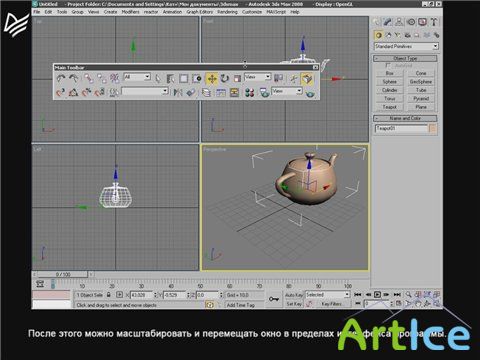Click the object color swatch beside Teapot01
The width and height of the screenshot is (480, 360).
pyautogui.click(x=433, y=129)
